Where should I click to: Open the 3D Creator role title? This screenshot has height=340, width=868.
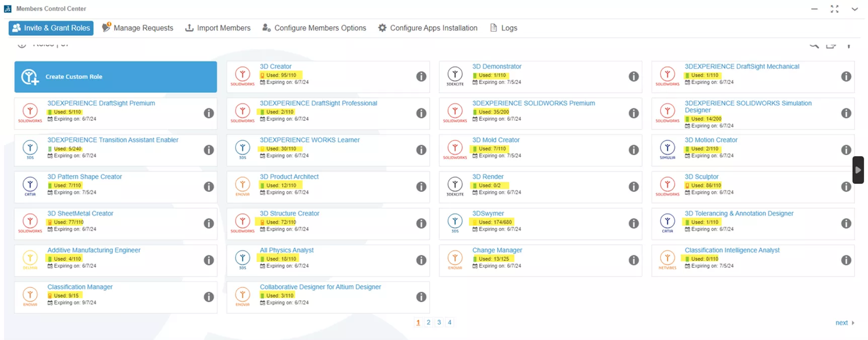[x=275, y=66]
